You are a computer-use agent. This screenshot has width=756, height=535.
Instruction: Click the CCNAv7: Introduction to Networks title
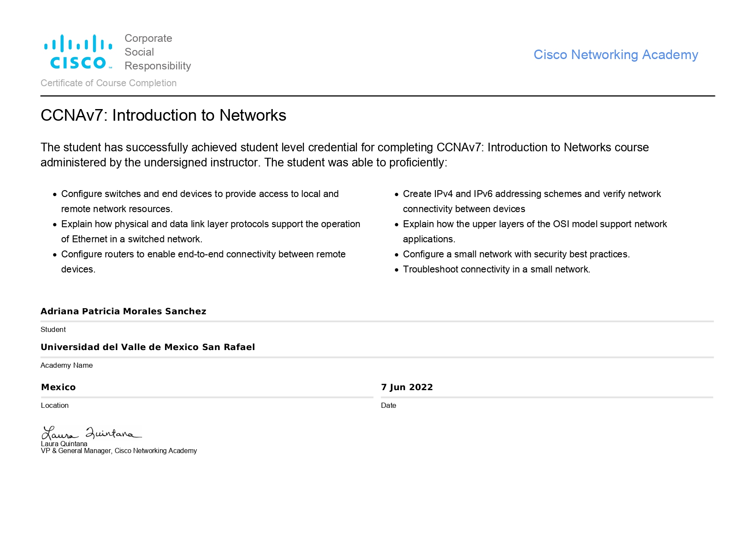tap(163, 116)
